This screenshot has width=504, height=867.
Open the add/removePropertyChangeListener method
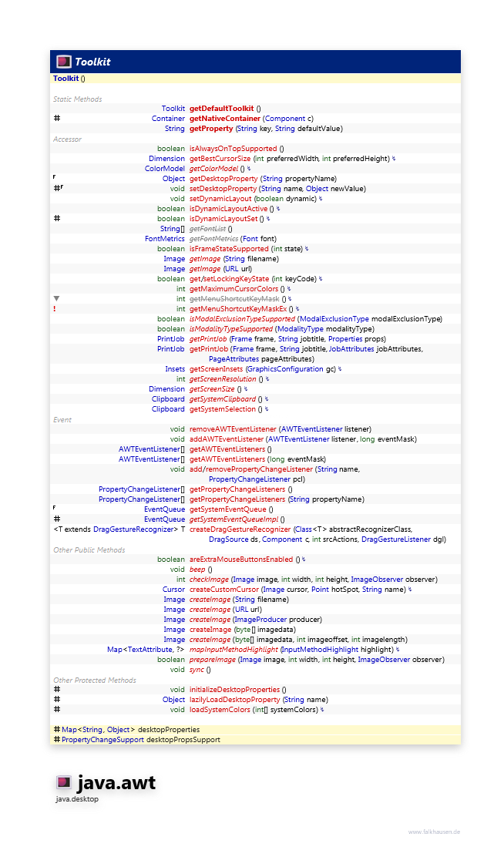(251, 469)
